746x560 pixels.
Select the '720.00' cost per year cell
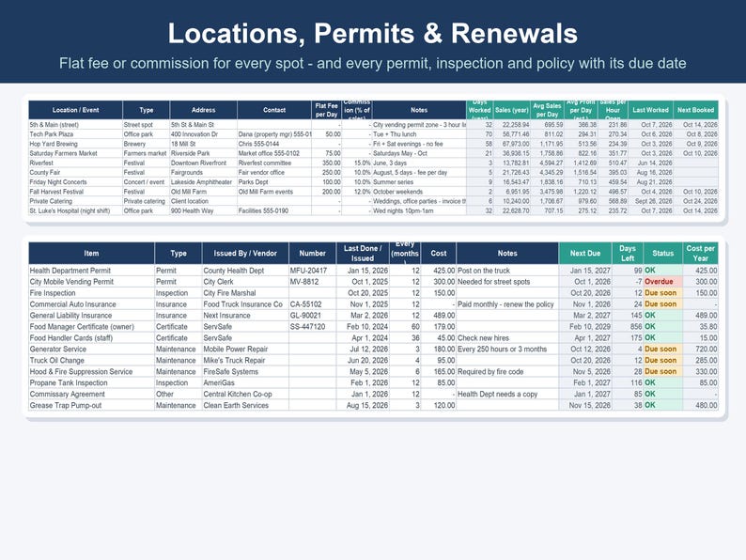[x=700, y=350]
